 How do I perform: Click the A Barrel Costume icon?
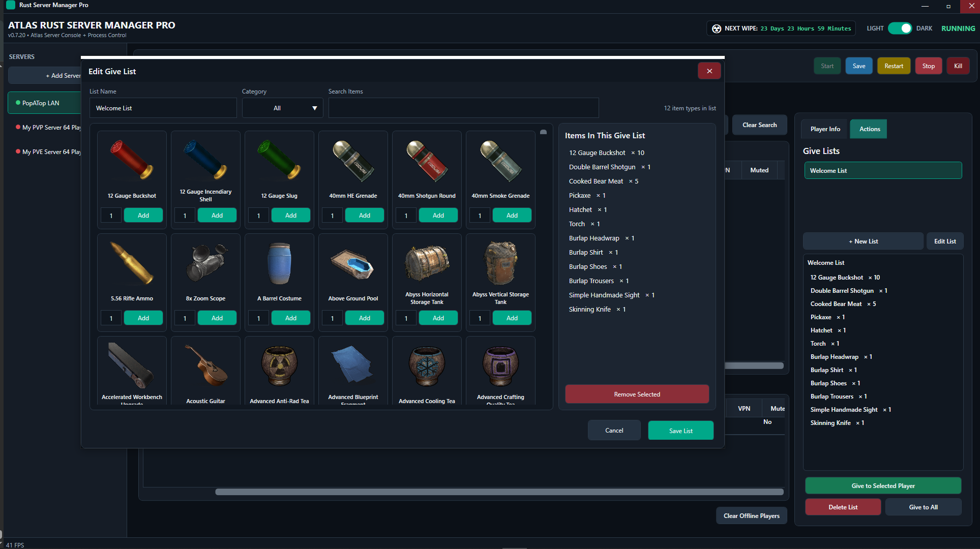click(279, 263)
